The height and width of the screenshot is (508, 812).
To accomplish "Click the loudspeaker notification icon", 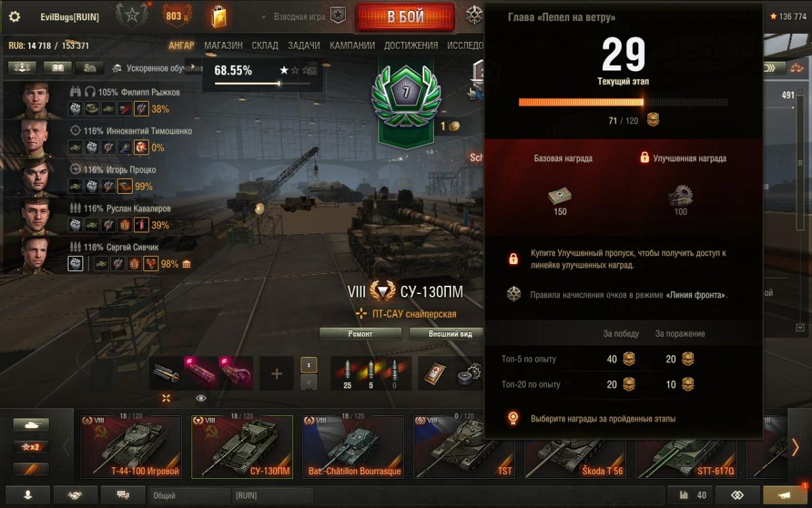I will click(x=785, y=495).
